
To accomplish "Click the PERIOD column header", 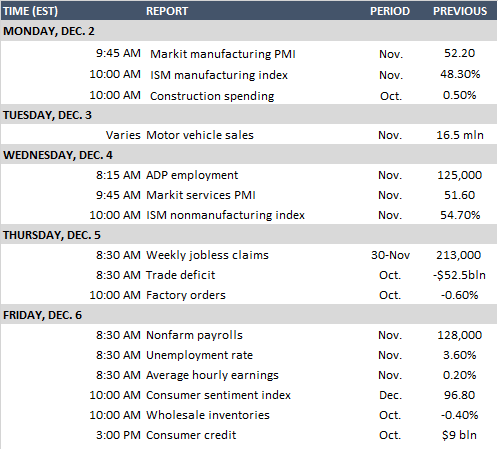I will click(x=390, y=11).
